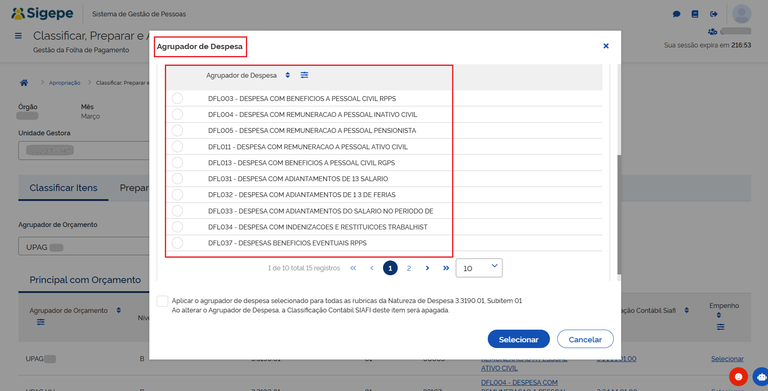Open the Agrupador de Orçamento UPAG dropdown
Viewport: 768px width, 391px height.
click(84, 247)
